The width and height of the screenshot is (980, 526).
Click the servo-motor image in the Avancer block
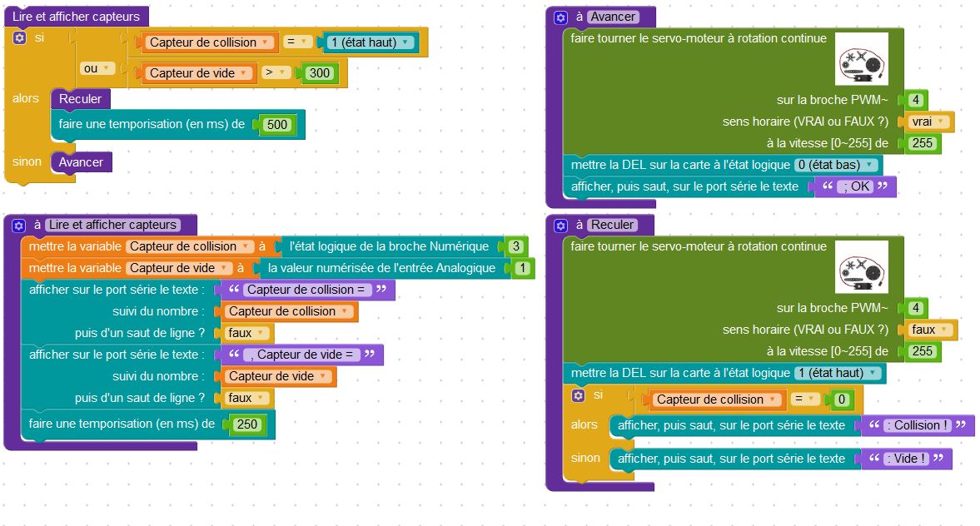(861, 59)
